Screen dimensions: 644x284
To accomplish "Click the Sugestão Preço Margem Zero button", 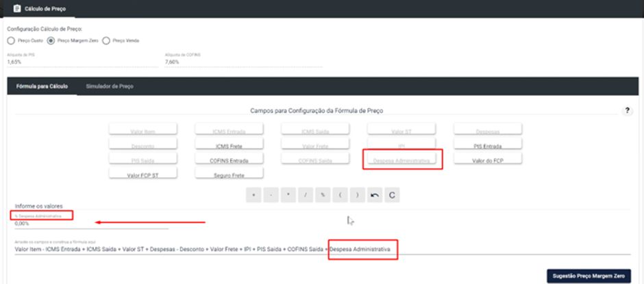I will pyautogui.click(x=589, y=276).
